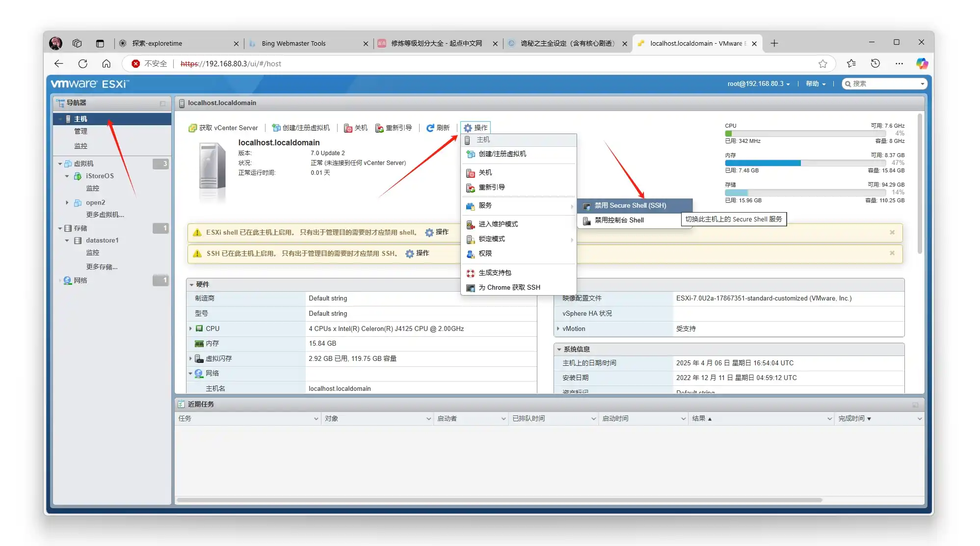Click 创建/注册虚拟机 in the toolbar

(x=301, y=128)
